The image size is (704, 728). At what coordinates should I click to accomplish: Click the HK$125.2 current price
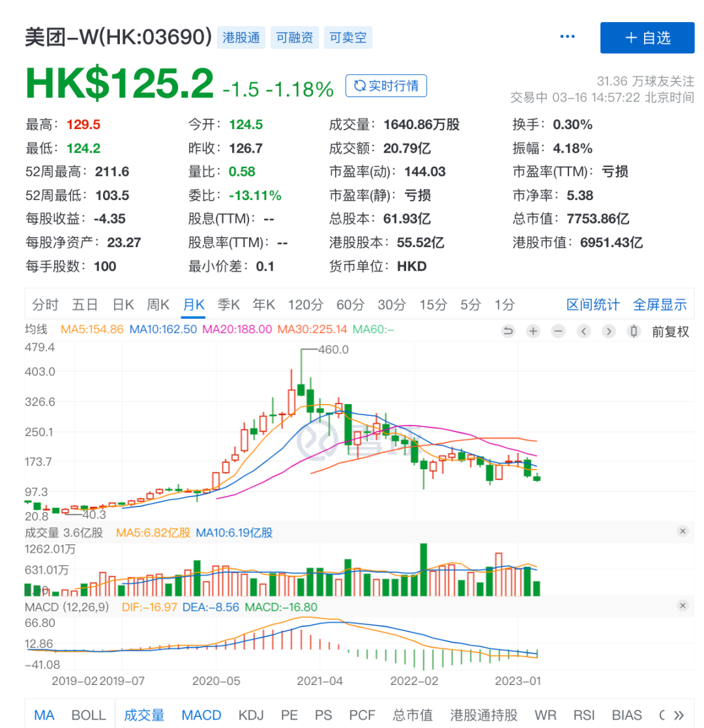pyautogui.click(x=119, y=84)
